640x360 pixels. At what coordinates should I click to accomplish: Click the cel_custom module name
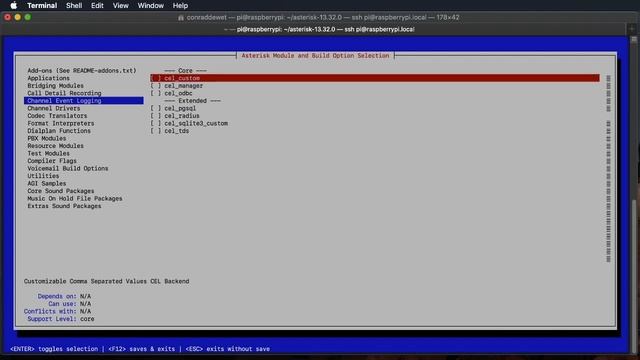182,78
